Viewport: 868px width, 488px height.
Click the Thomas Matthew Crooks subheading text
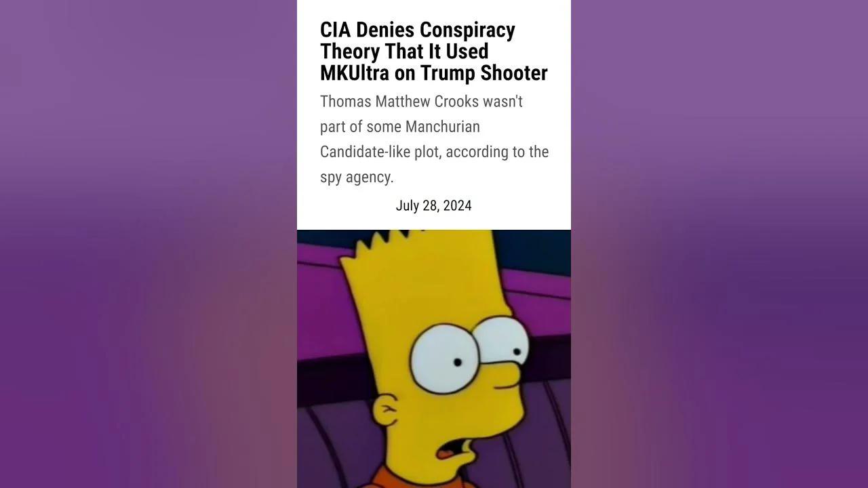(434, 139)
